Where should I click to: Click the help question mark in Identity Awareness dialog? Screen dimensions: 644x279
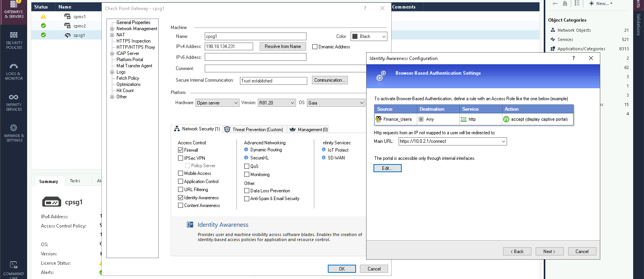573,58
